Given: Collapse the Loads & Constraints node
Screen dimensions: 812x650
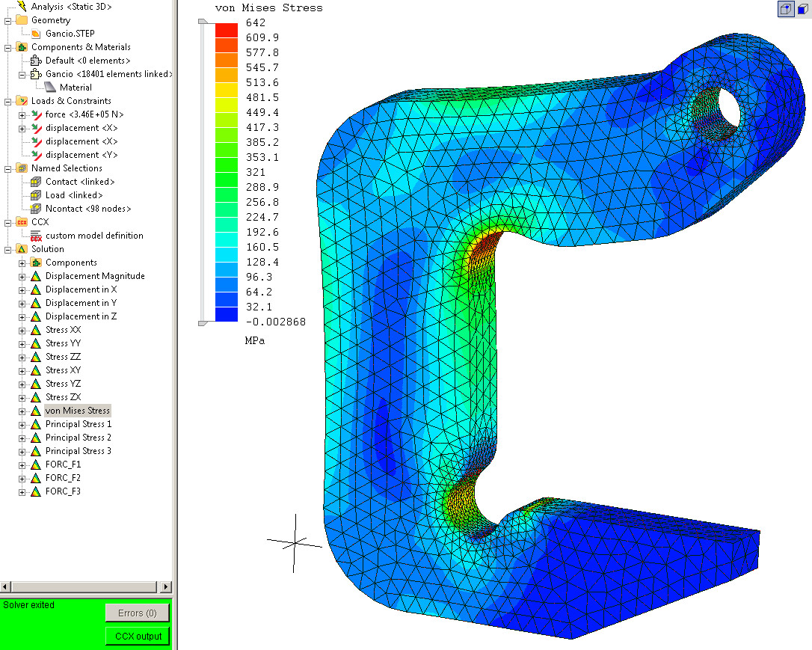Looking at the screenshot, I should click(7, 102).
